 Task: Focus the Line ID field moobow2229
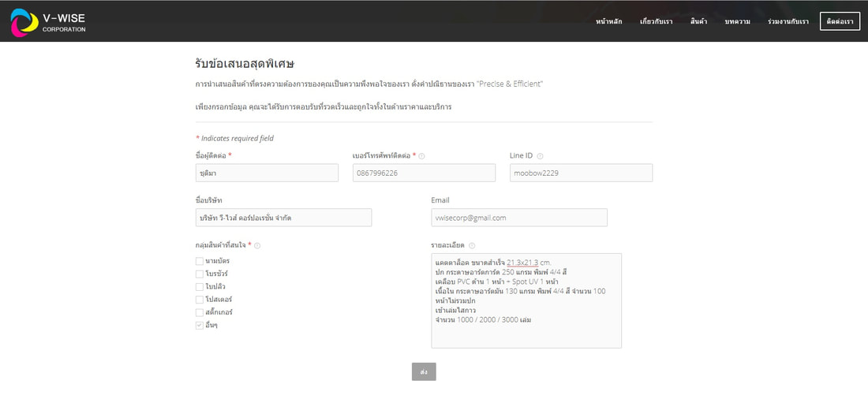click(x=582, y=173)
